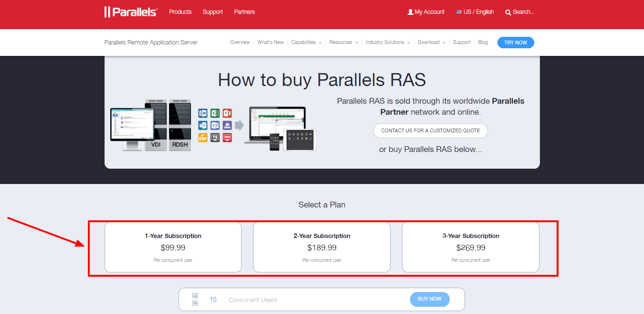Viewport: 644px width, 314px height.
Task: Click the Microsoft Word app icon
Action: click(203, 113)
